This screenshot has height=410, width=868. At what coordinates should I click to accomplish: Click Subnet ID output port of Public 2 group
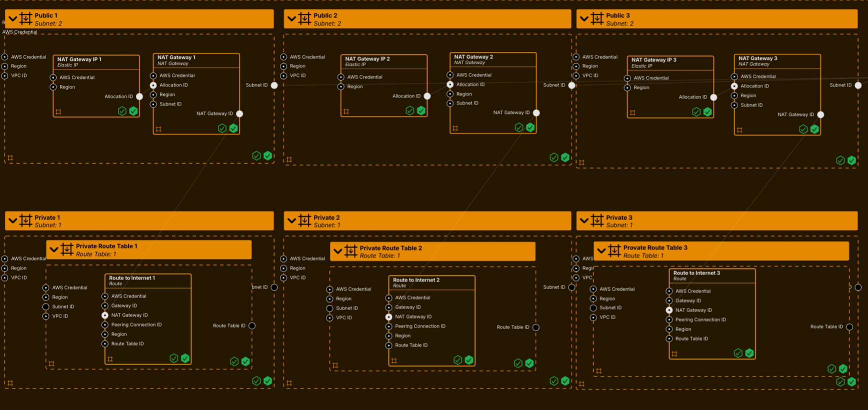tap(572, 85)
